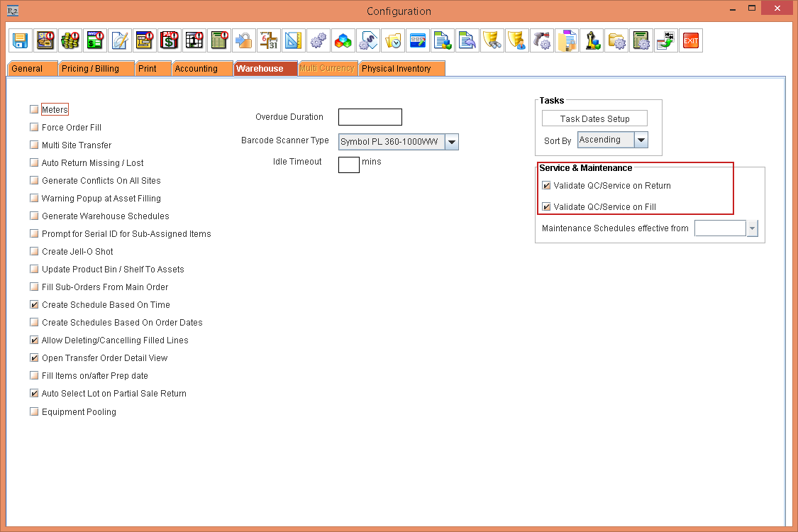This screenshot has height=532, width=798.
Task: Open the price tag with gear icon
Action: point(368,40)
